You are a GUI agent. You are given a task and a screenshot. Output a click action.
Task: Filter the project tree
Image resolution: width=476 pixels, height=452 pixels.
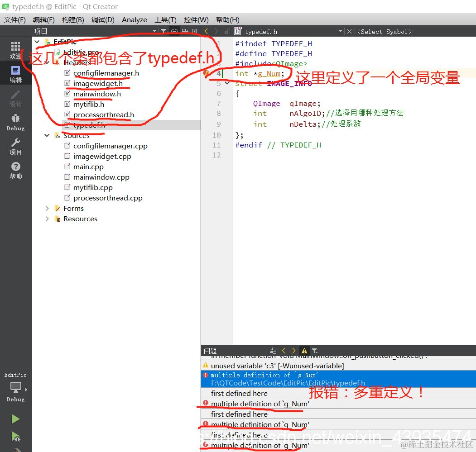[x=163, y=31]
